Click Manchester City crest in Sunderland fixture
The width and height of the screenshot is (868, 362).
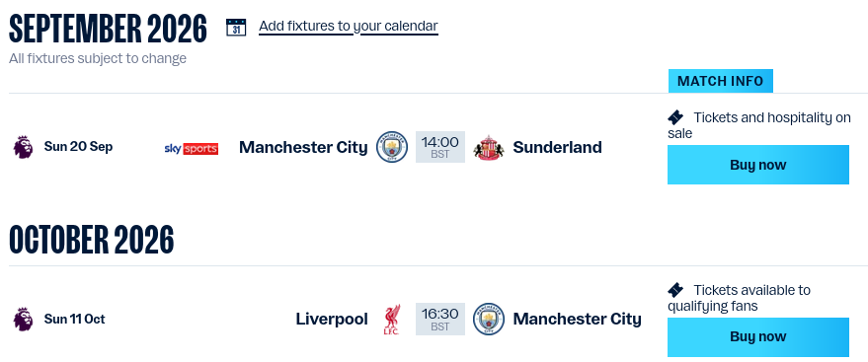coord(392,147)
